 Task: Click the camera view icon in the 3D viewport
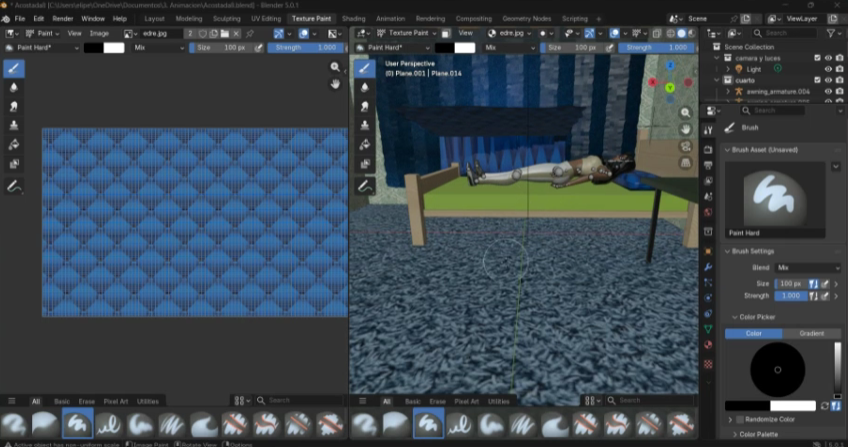click(x=686, y=146)
